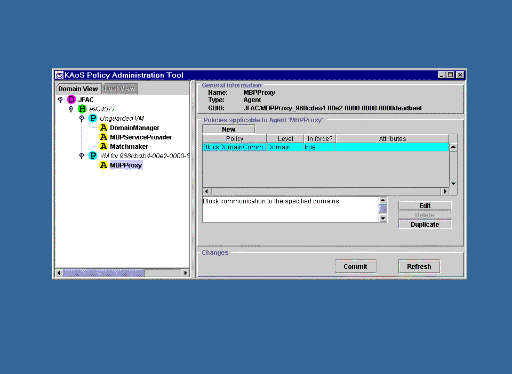This screenshot has width=512, height=374.
Task: Click the Refresh button
Action: (419, 266)
